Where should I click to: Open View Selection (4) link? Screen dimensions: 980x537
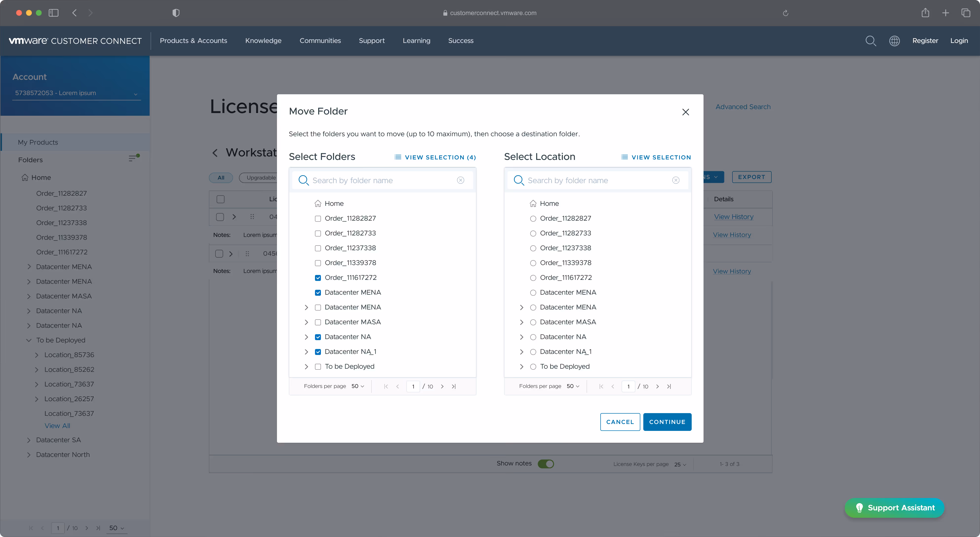[435, 157]
